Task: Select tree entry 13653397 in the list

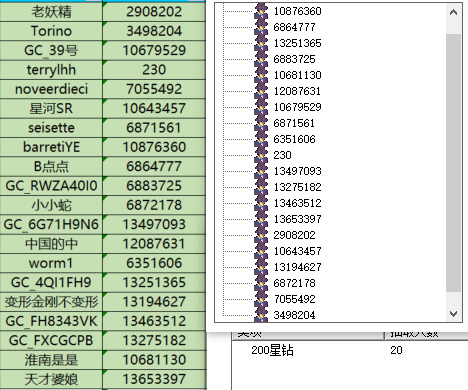Action: pos(297,219)
